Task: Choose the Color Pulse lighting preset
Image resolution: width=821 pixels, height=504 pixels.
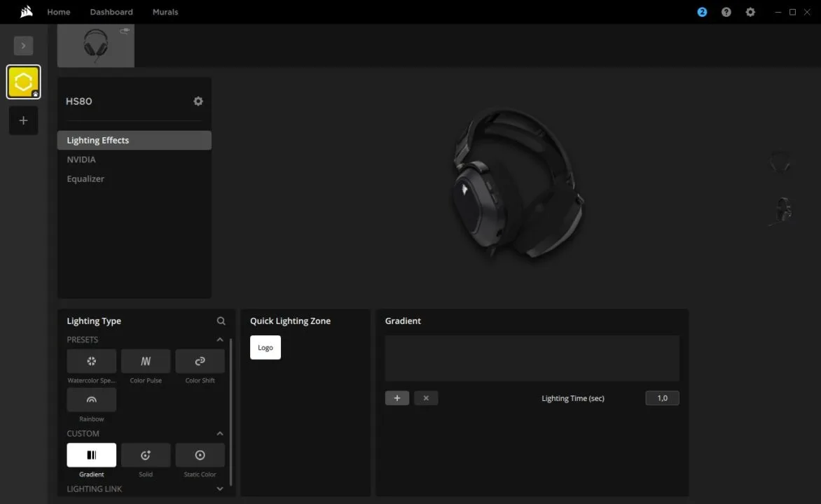Action: click(x=146, y=361)
